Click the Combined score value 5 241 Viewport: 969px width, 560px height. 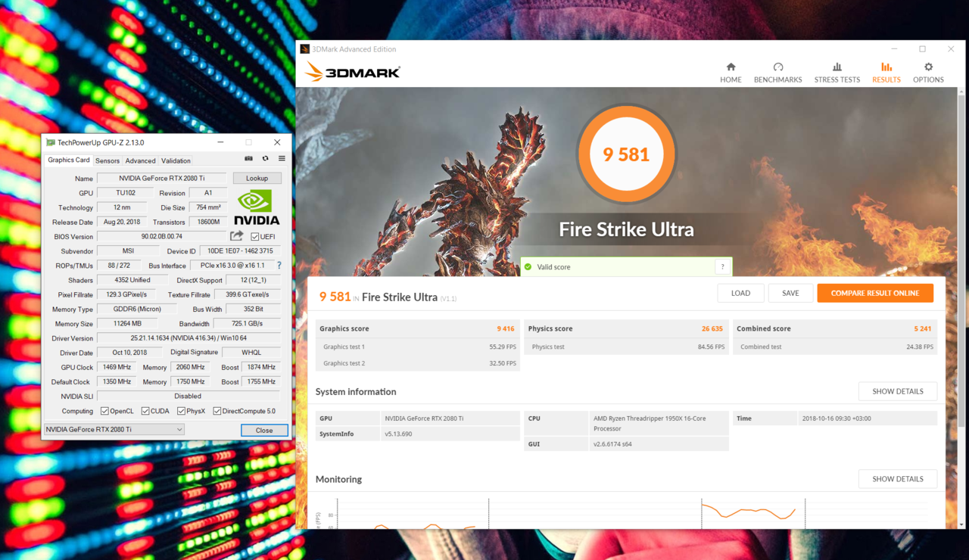point(923,328)
